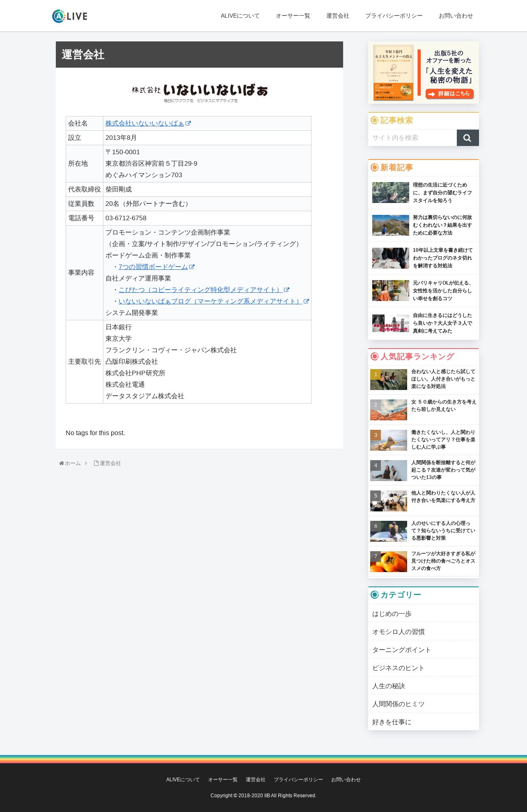Click footer link お問い合わせ
Screen dimensions: 527x812
coord(346,780)
